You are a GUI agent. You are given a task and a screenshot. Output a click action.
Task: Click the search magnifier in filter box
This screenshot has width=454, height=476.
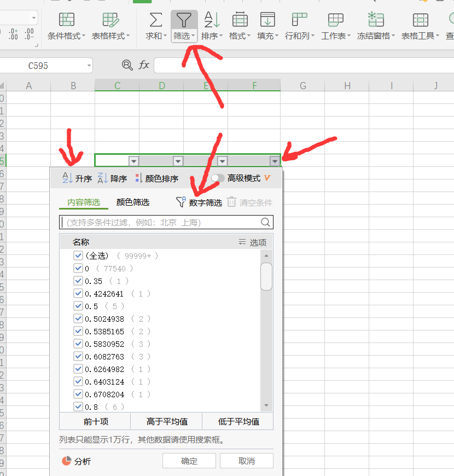[x=265, y=222]
